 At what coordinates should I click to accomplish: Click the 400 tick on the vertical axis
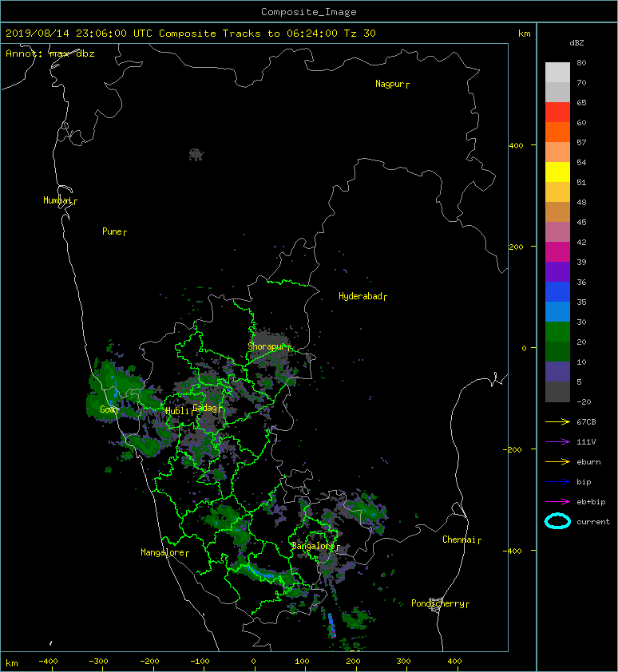(516, 146)
